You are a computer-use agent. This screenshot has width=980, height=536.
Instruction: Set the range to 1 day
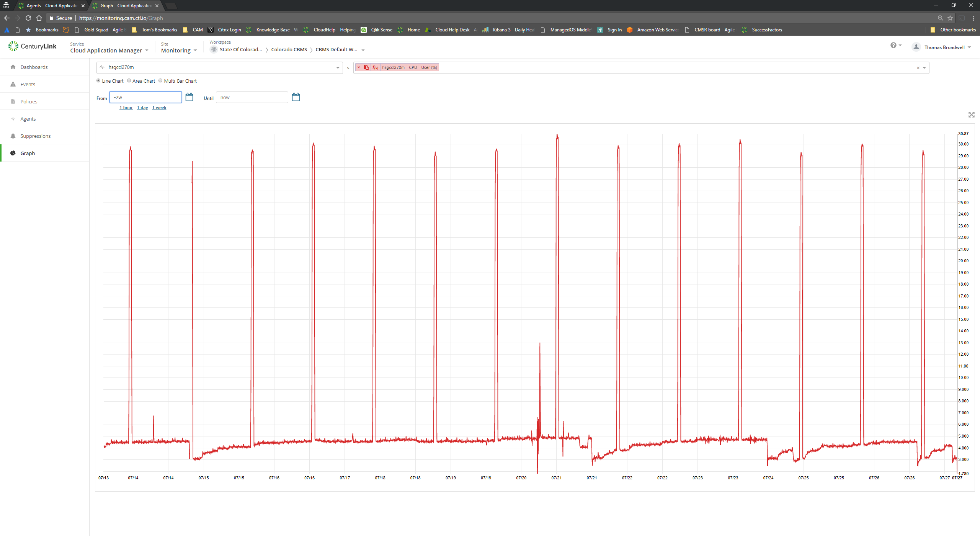(x=142, y=108)
